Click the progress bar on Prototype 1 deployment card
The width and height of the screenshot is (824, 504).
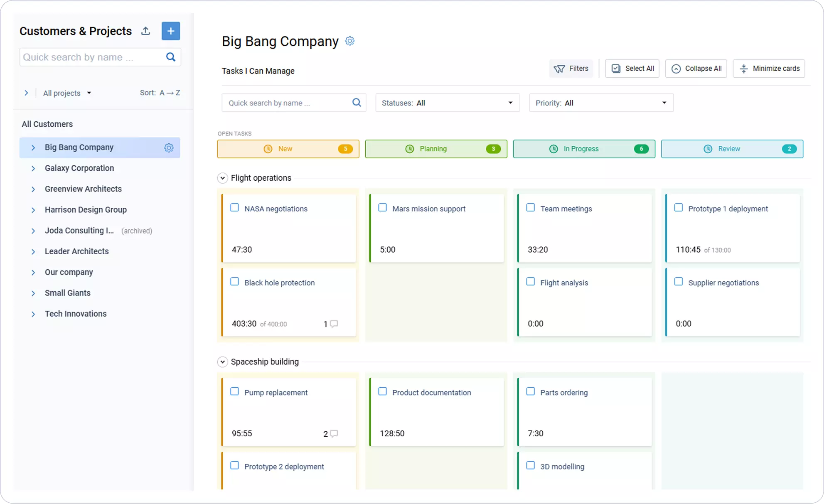pos(703,250)
